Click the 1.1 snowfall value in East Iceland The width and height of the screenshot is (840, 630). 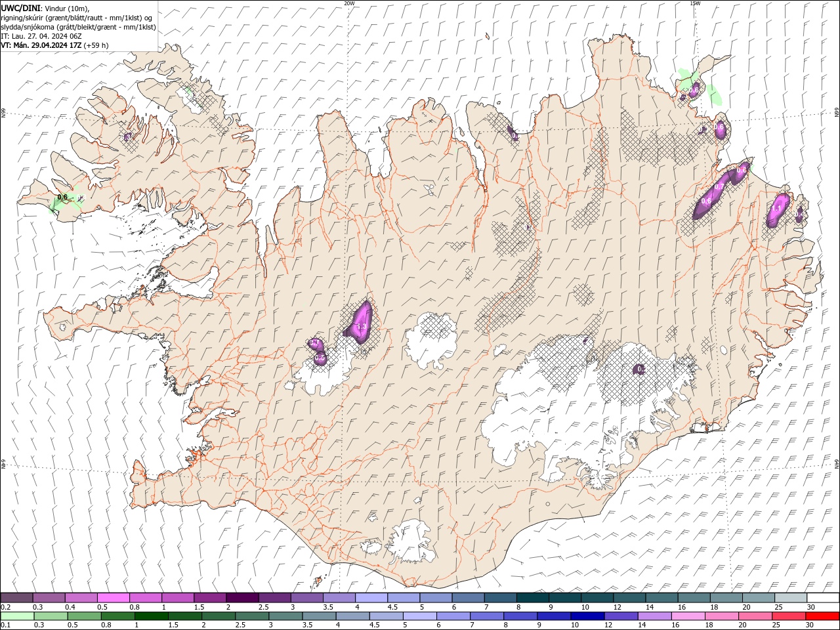[x=776, y=208]
